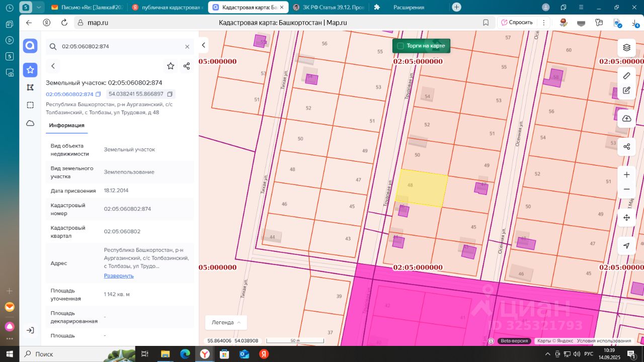
Task: Bookmark this page in address bar
Action: [486, 23]
